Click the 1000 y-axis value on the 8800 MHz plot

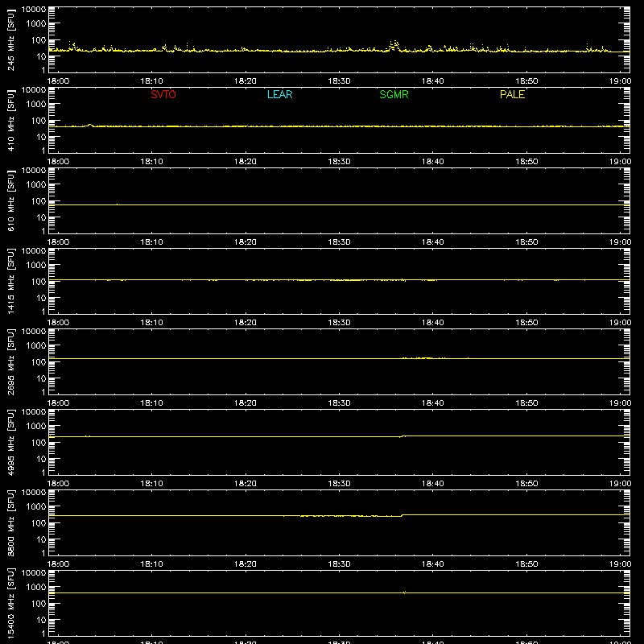(36, 507)
